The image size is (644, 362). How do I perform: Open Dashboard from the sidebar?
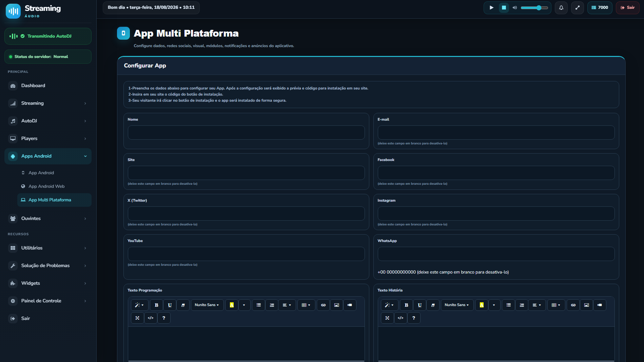(x=48, y=86)
